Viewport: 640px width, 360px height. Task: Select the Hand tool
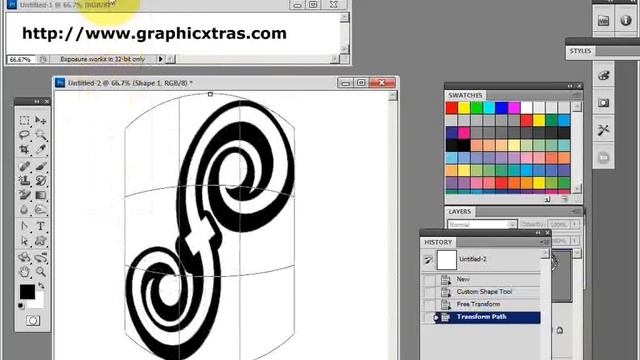point(24,271)
